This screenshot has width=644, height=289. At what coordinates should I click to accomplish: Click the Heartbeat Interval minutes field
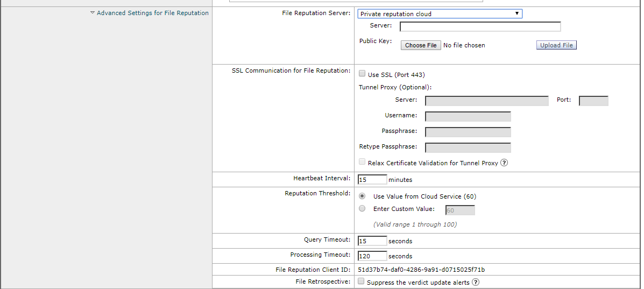pos(372,180)
